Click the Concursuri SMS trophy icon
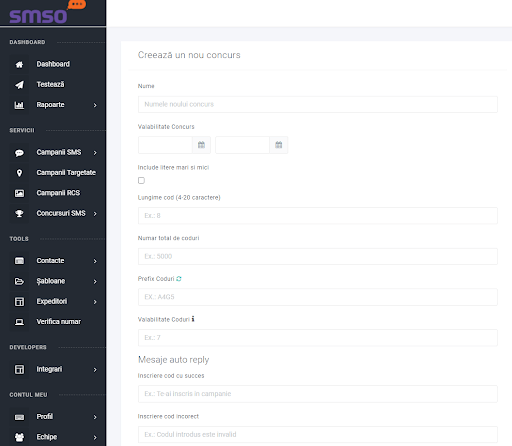The image size is (512, 446). tap(19, 213)
